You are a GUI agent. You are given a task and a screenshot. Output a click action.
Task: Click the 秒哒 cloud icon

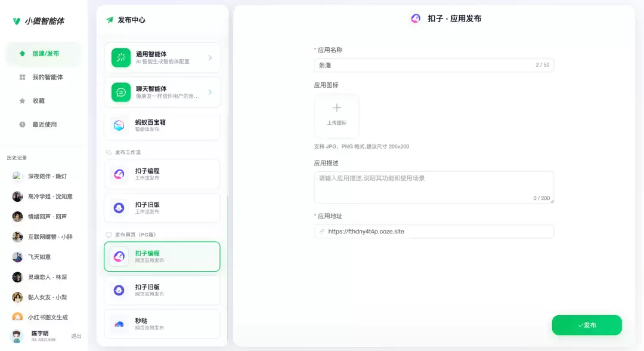pos(119,324)
